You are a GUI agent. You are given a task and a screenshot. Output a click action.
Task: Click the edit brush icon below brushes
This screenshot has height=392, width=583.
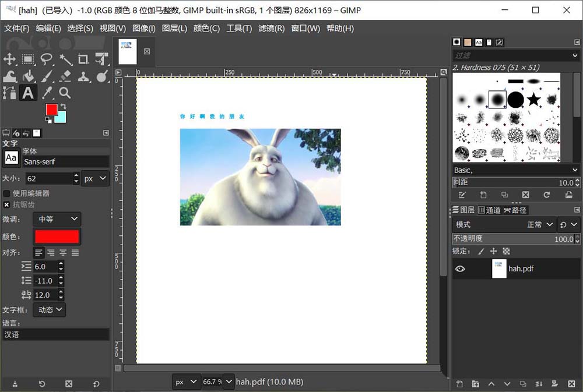pos(462,195)
